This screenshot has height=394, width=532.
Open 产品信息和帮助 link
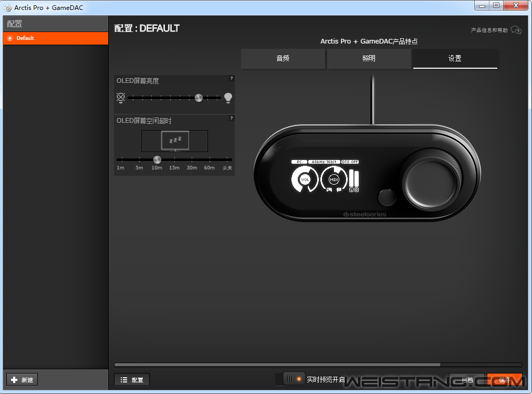click(489, 30)
